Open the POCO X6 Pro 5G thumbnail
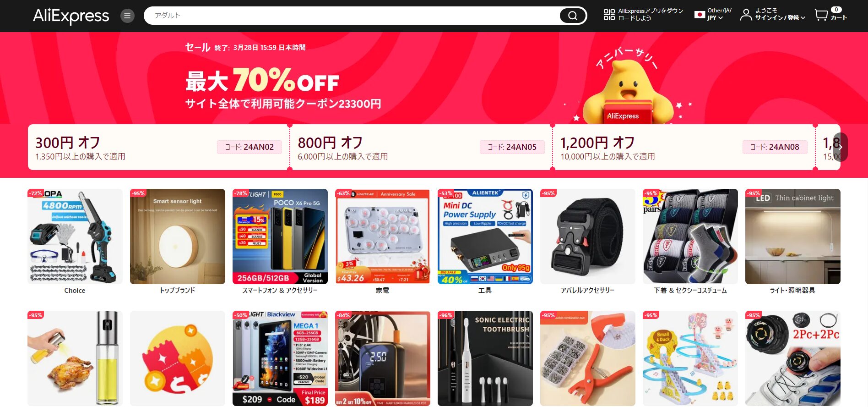The image size is (868, 407). coord(280,236)
